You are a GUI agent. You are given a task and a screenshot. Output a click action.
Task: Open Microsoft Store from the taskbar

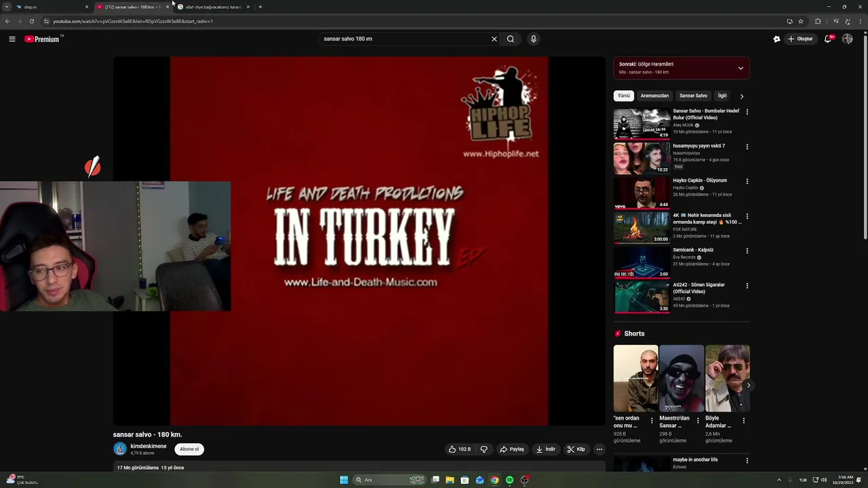click(465, 480)
